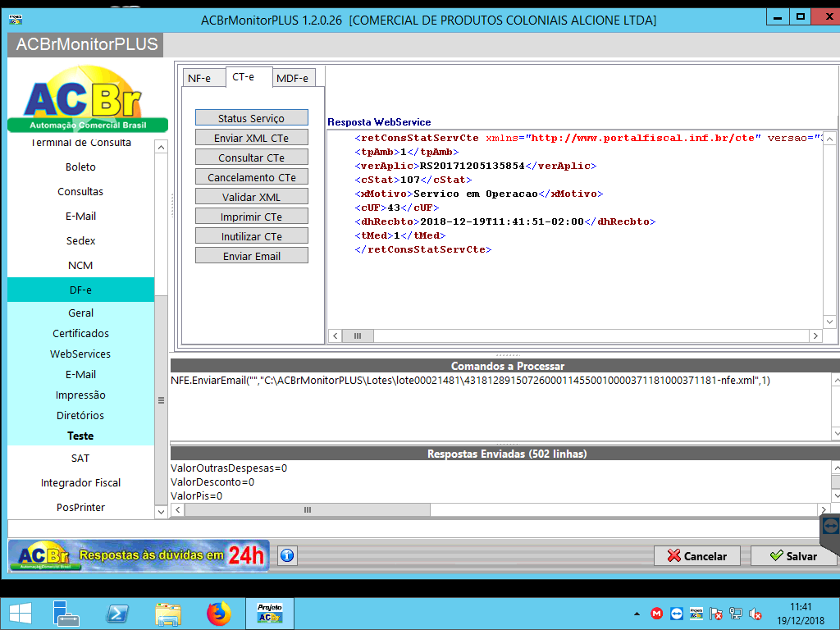The height and width of the screenshot is (630, 840).
Task: Open Terminal de Consulta in sidebar
Action: (x=81, y=143)
